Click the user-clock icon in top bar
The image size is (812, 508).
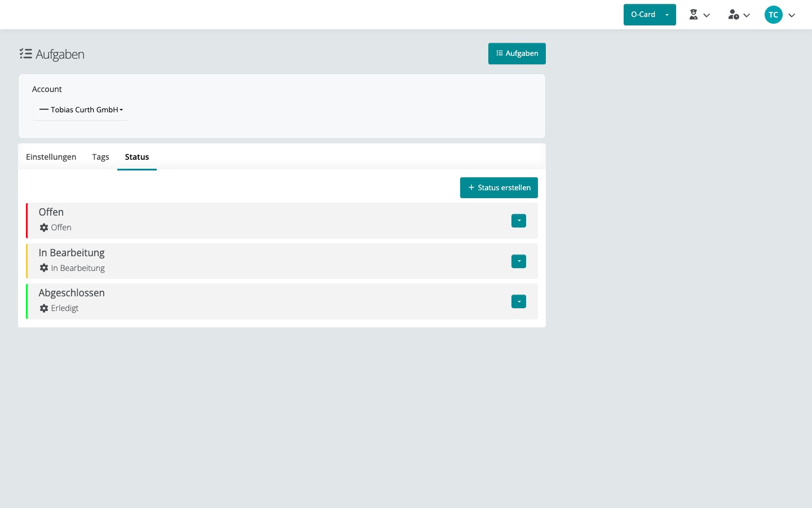[733, 15]
